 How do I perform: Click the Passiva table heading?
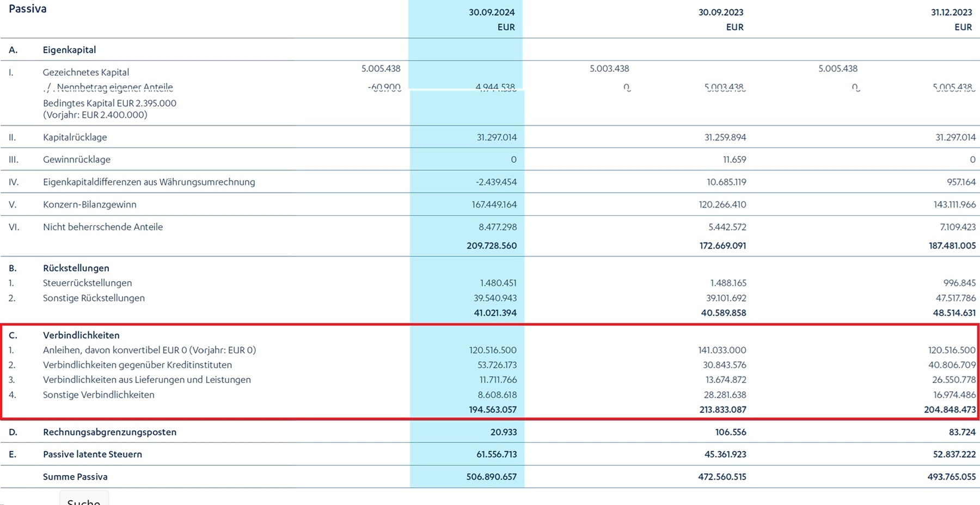(28, 9)
